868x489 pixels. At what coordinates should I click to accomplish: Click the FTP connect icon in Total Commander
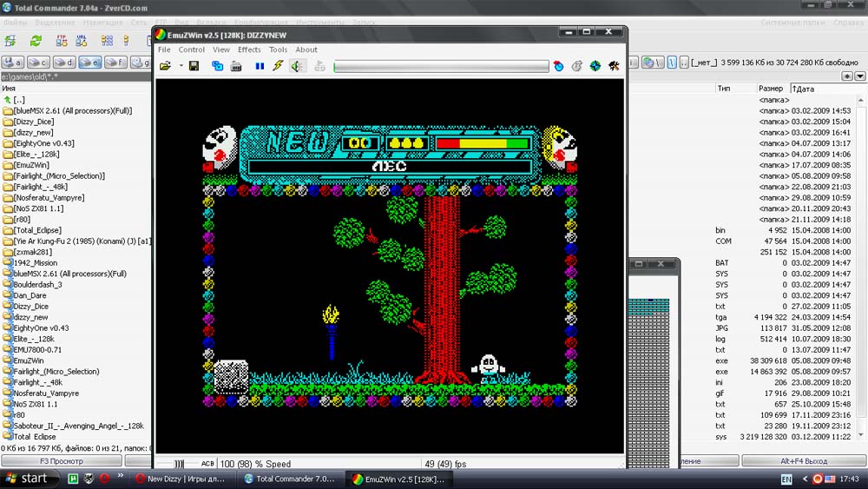pyautogui.click(x=62, y=41)
